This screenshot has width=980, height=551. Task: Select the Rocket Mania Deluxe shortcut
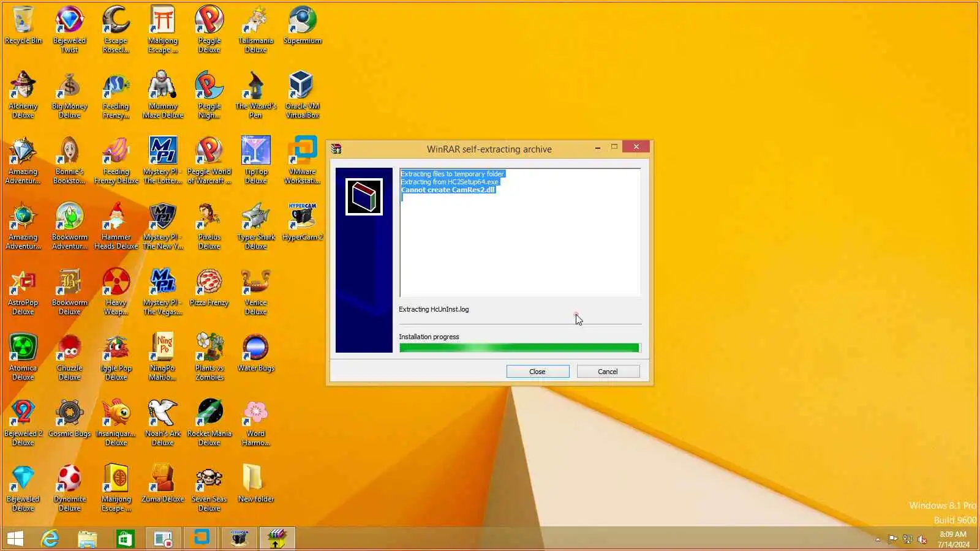[x=209, y=422]
